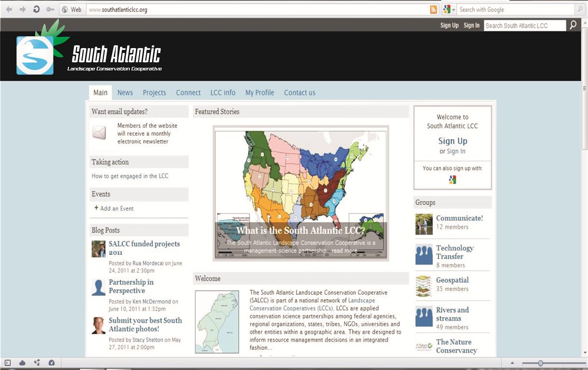Click the orange RSS feed icon
The width and height of the screenshot is (588, 370).
click(434, 9)
